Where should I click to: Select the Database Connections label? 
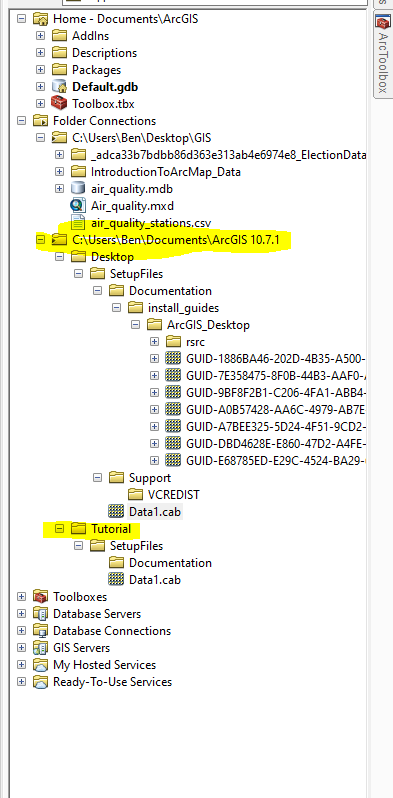[112, 631]
